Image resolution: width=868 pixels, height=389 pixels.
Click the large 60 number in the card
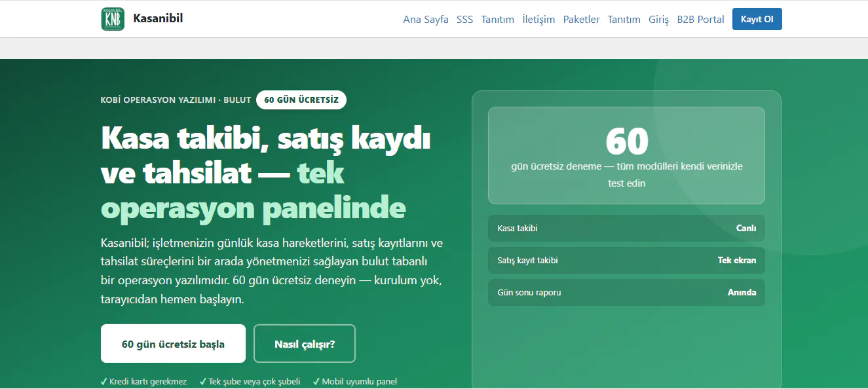tap(627, 140)
